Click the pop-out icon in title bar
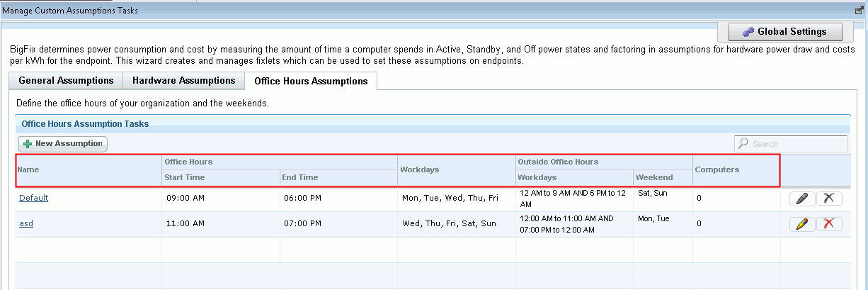 (x=859, y=11)
